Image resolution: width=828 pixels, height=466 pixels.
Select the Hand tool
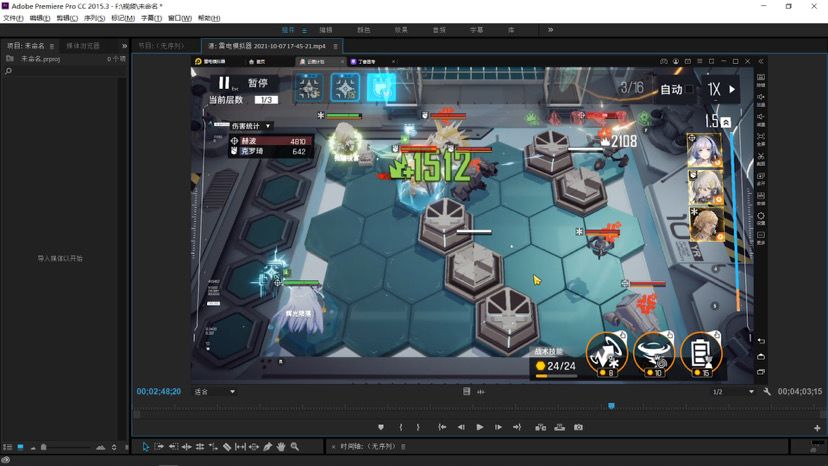281,446
